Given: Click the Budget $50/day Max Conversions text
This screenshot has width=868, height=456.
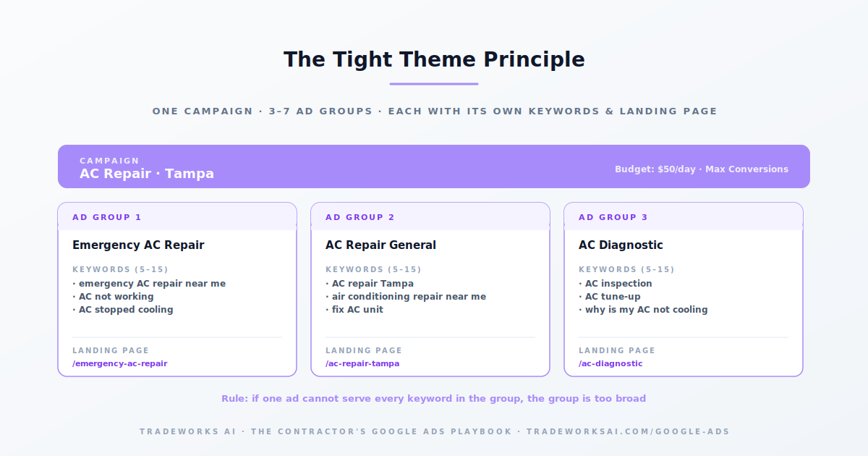Looking at the screenshot, I should point(702,169).
